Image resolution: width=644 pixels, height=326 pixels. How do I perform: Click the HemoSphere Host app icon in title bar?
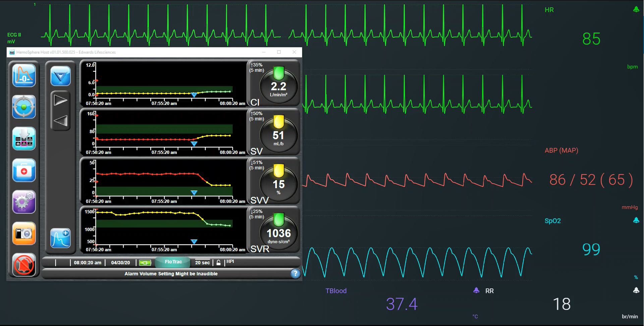tap(12, 52)
